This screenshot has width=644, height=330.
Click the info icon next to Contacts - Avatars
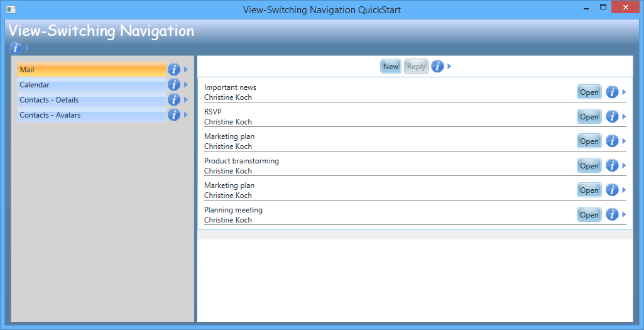[x=174, y=114]
